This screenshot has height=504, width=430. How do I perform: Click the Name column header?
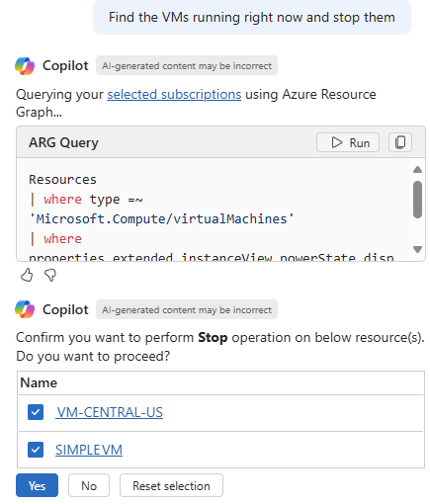coord(39,382)
